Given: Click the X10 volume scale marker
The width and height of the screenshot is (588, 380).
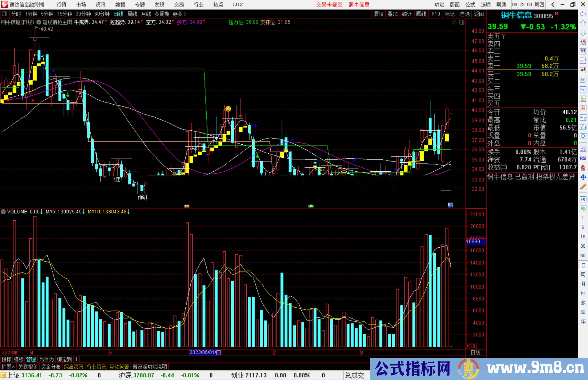Looking at the screenshot, I should point(471,346).
